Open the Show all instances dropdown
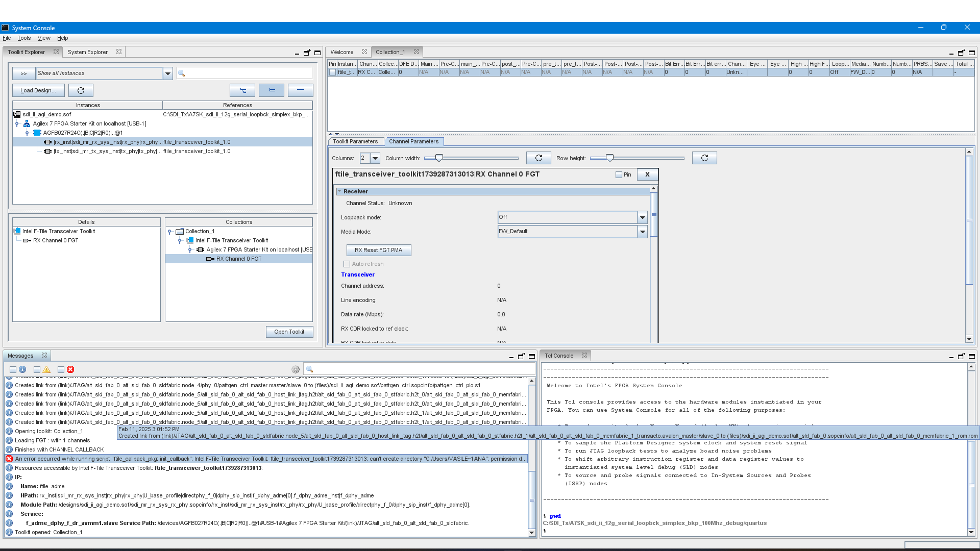Viewport: 980px width, 551px height. 167,73
